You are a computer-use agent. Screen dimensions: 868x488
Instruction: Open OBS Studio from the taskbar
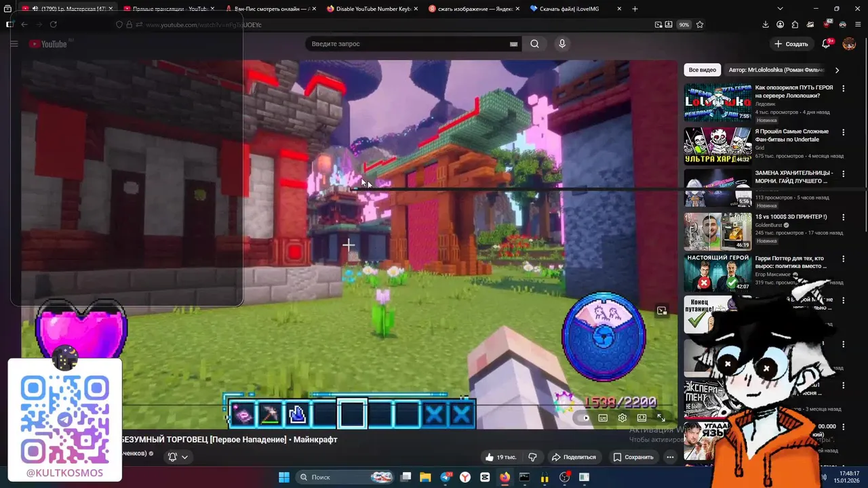click(x=564, y=477)
